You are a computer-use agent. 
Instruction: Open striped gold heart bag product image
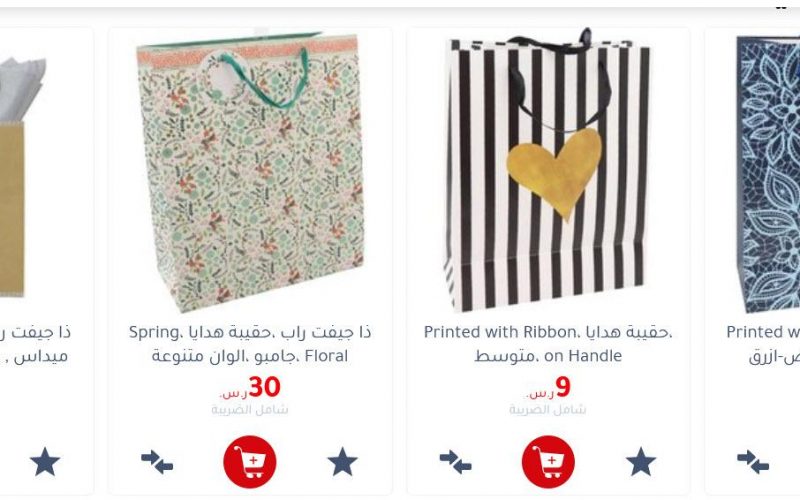pyautogui.click(x=548, y=169)
